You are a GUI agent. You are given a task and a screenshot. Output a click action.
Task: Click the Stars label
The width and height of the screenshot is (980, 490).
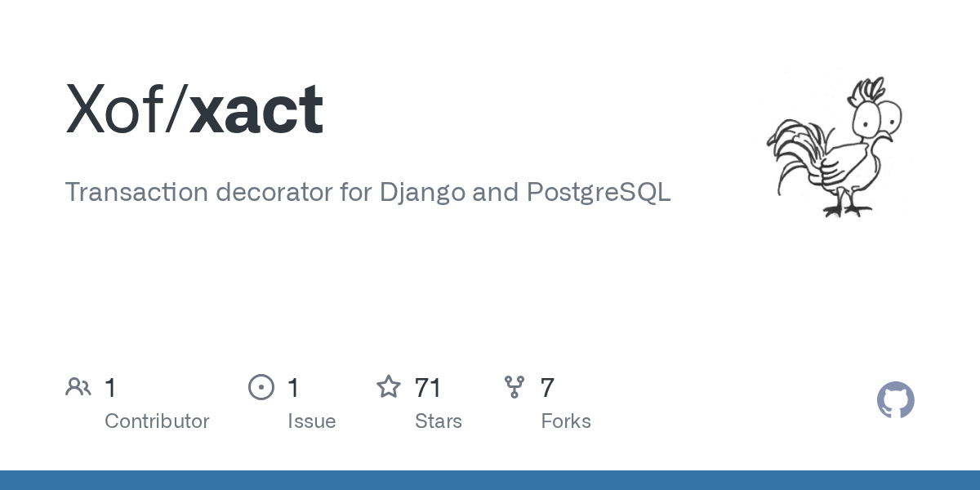tap(439, 421)
